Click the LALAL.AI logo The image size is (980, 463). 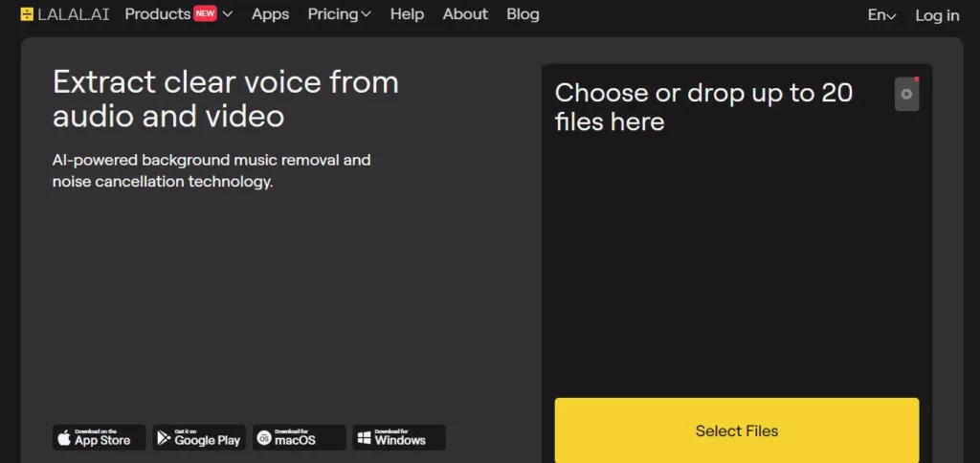click(64, 14)
